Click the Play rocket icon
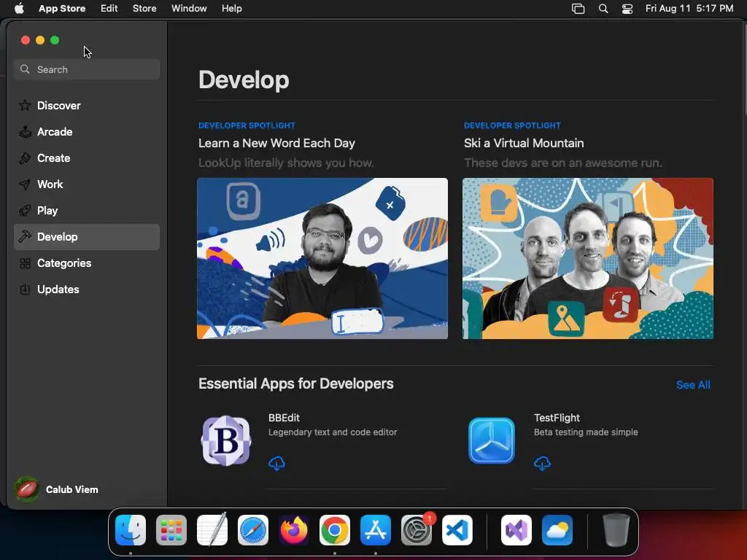Screen dimensions: 747x560 25,211
